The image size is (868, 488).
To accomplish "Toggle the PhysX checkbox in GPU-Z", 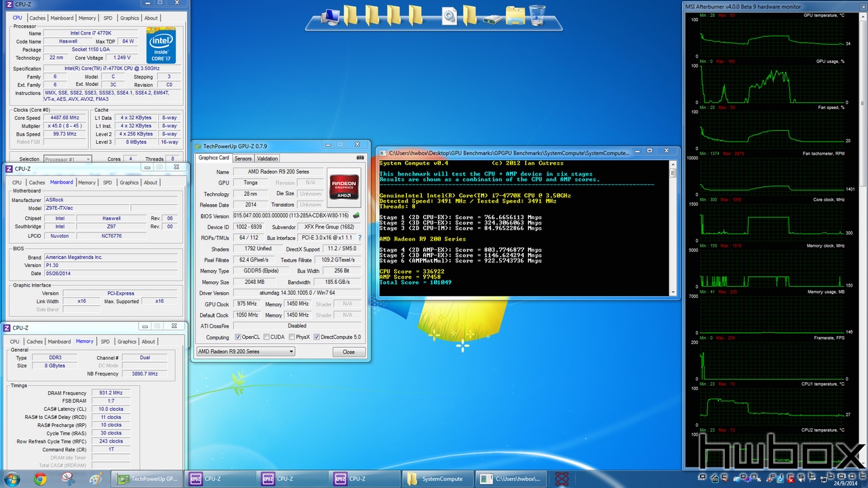I will (290, 337).
